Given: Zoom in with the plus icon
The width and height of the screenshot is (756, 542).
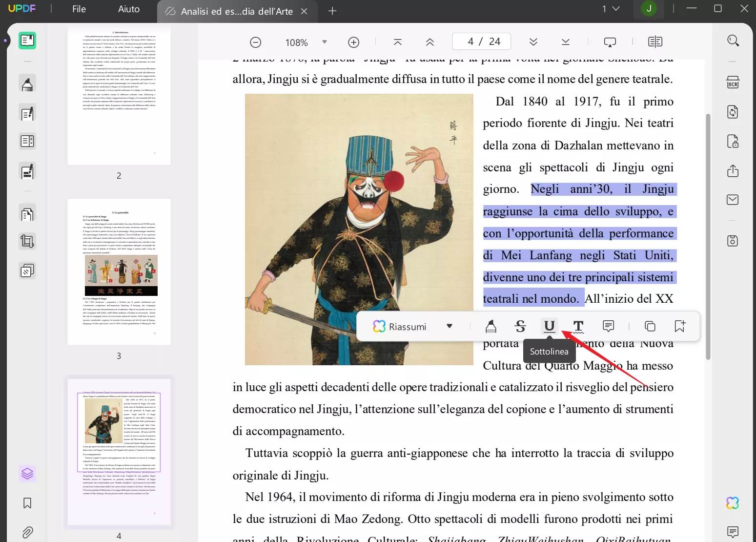Looking at the screenshot, I should coord(354,42).
